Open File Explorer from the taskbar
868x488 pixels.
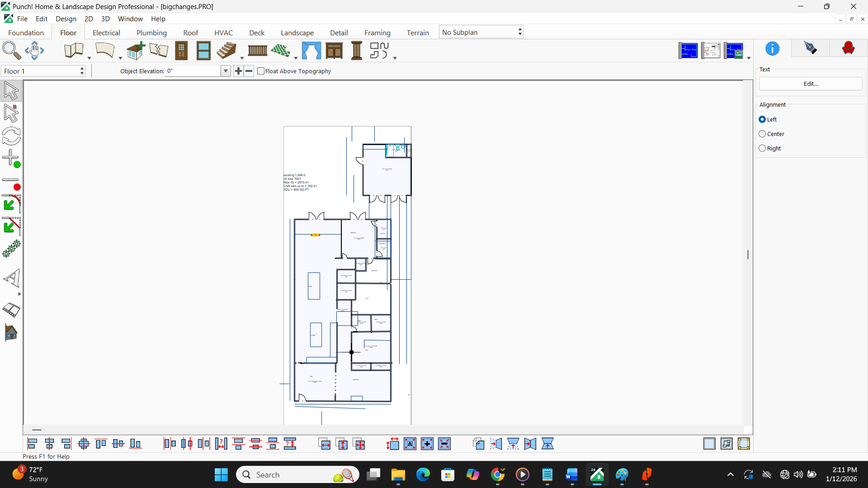[398, 475]
